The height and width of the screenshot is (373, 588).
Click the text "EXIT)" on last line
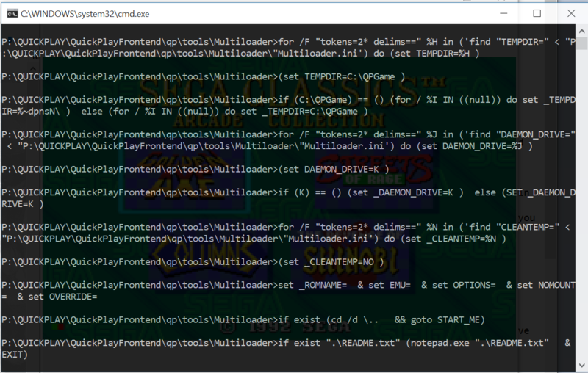pyautogui.click(x=14, y=354)
